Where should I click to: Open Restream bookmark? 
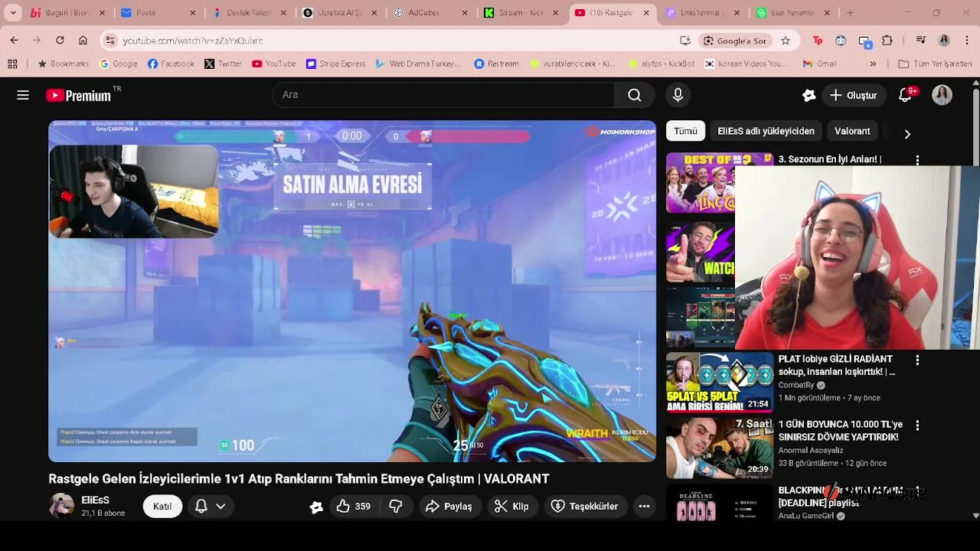pos(496,64)
